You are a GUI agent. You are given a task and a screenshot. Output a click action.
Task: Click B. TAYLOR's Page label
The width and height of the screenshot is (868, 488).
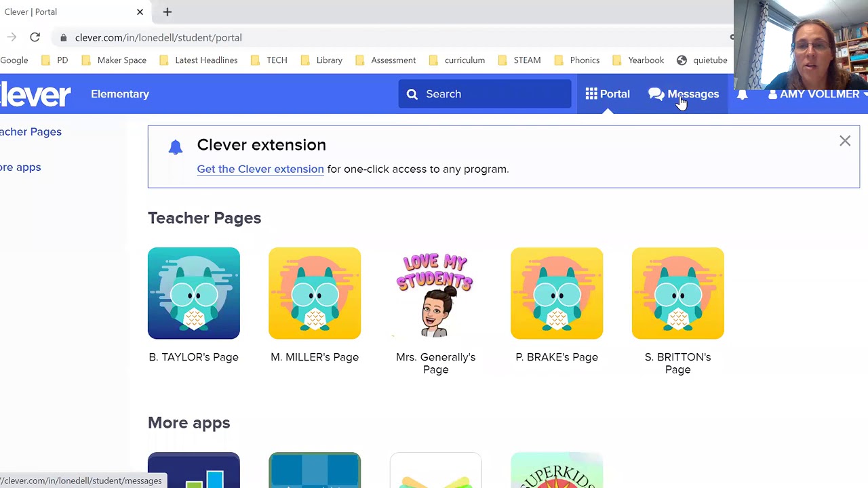[194, 357]
